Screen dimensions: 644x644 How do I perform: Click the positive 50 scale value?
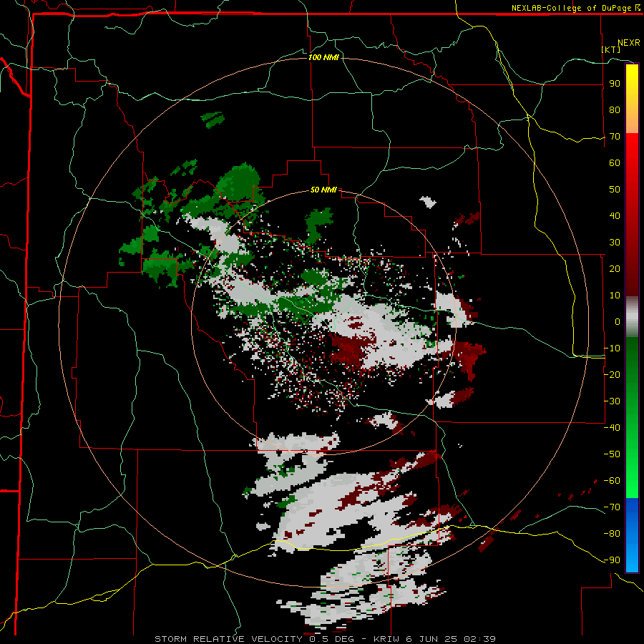tap(615, 190)
